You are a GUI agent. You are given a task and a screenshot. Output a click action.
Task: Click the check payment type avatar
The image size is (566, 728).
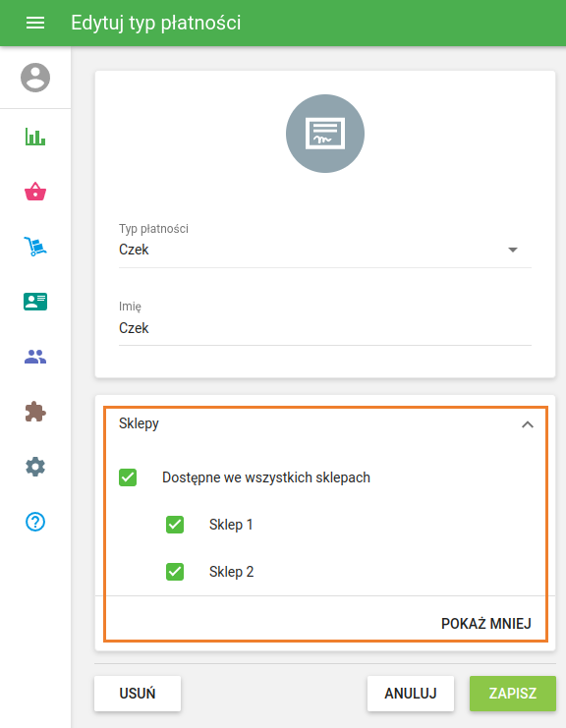pos(325,134)
